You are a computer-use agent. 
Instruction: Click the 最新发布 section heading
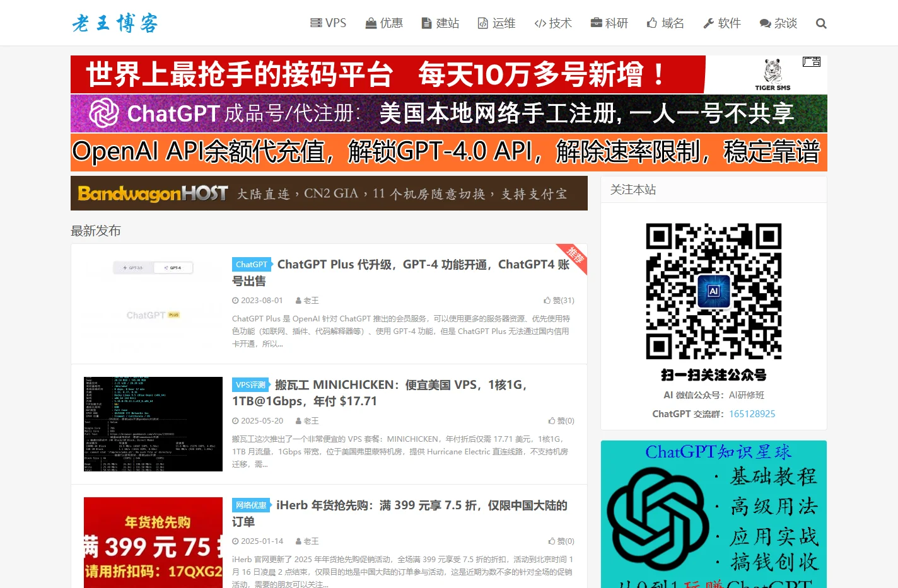pos(96,231)
